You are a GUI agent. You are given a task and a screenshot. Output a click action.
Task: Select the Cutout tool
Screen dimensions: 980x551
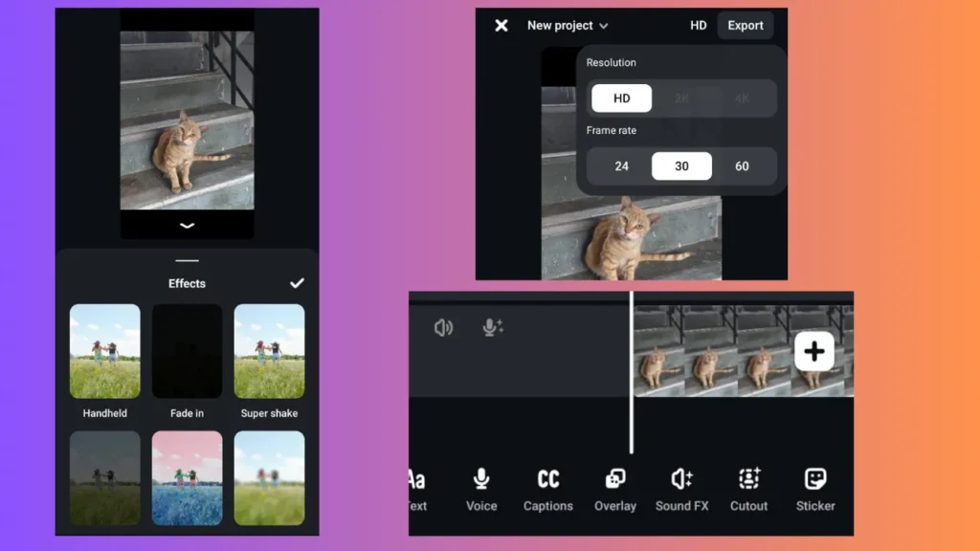(748, 488)
